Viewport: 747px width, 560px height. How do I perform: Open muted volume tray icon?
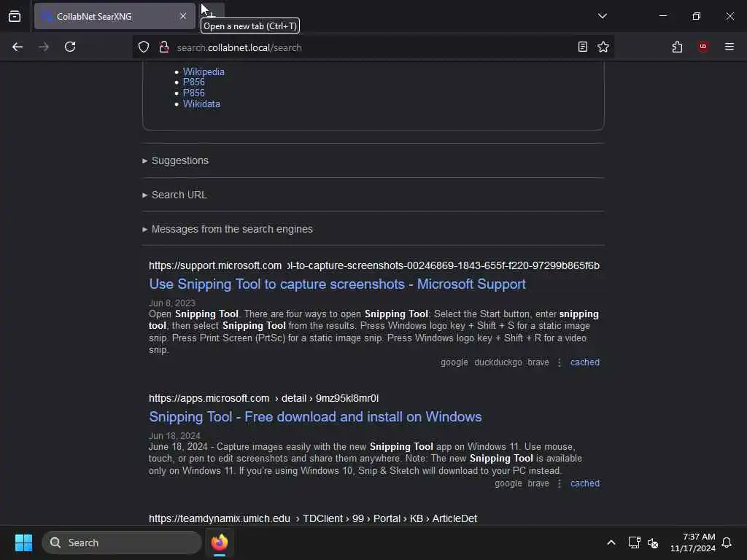tap(653, 542)
